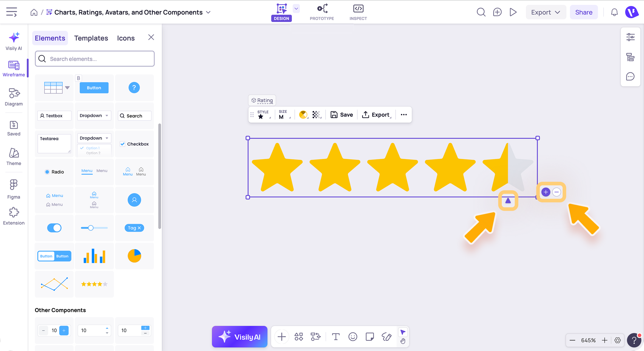
Task: Open the comments chat bubble icon
Action: (x=630, y=77)
